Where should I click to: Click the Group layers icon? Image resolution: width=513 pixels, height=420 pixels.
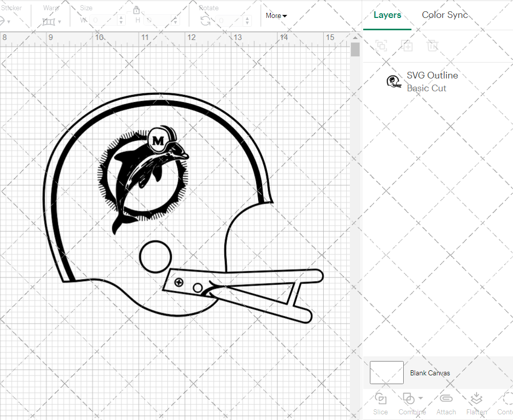click(381, 46)
